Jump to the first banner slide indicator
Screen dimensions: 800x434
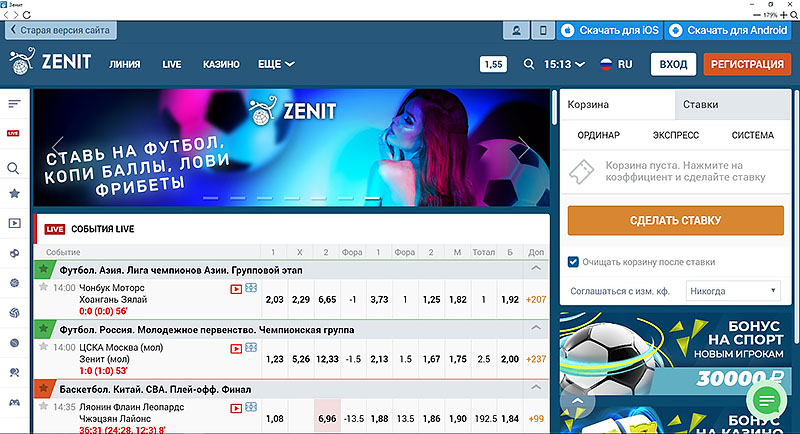coord(210,198)
